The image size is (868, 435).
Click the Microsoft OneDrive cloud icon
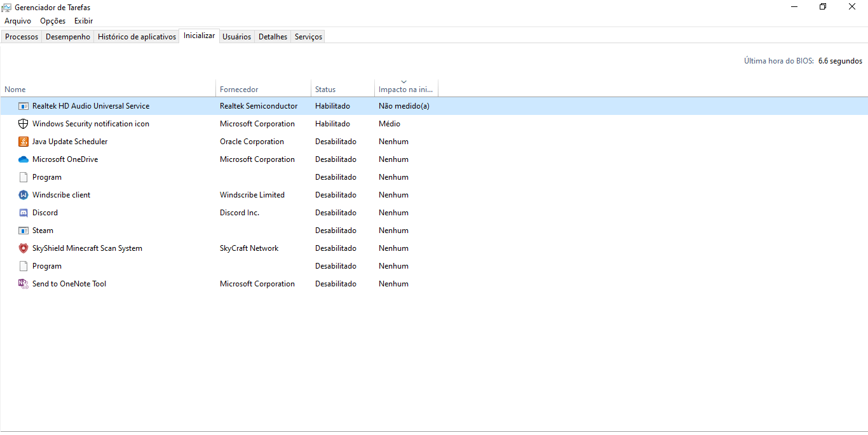click(x=24, y=159)
